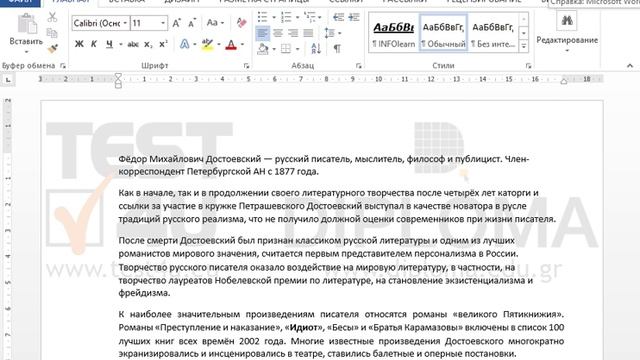Expand the Вставить paste options arrow
The height and width of the screenshot is (360, 640).
coord(27,52)
